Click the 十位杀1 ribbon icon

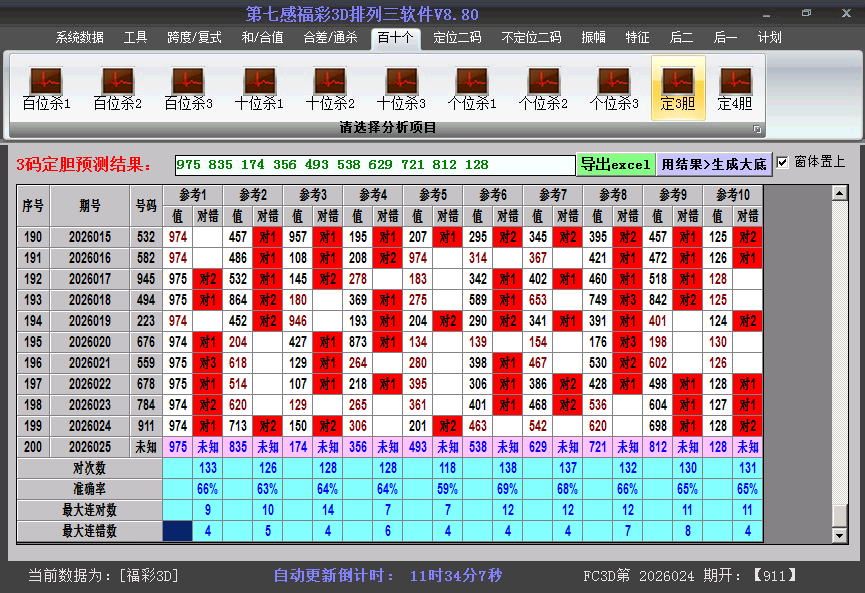tap(259, 88)
